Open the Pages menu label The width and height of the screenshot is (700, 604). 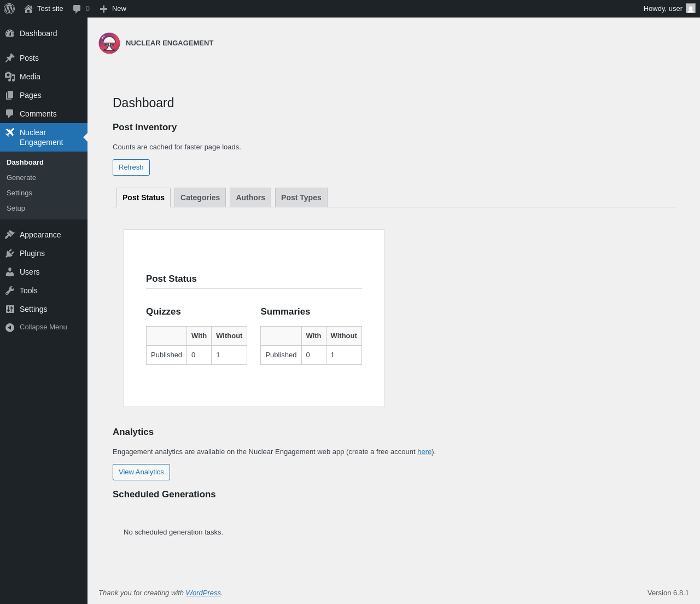click(31, 95)
